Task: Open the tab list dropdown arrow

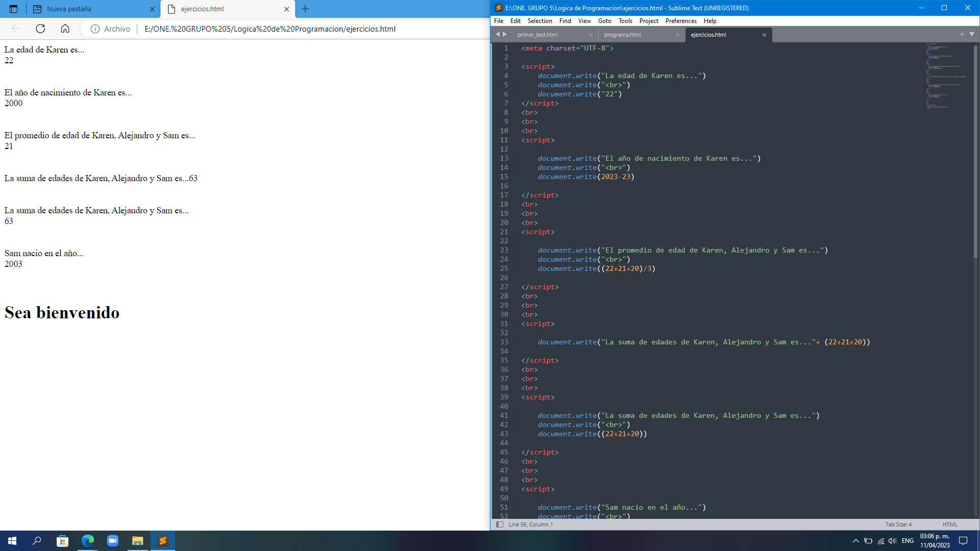Action: [971, 34]
